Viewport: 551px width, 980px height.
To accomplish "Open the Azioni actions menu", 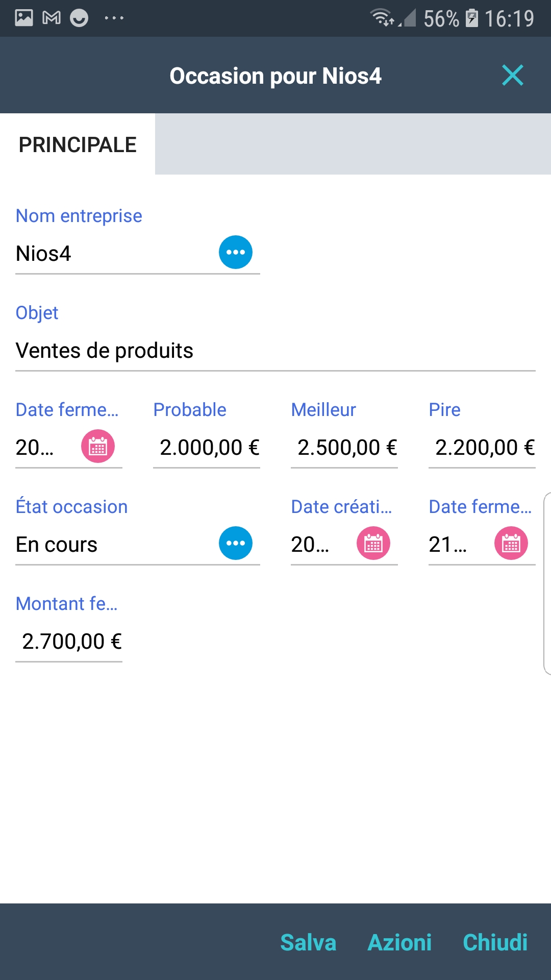I will coord(399,942).
